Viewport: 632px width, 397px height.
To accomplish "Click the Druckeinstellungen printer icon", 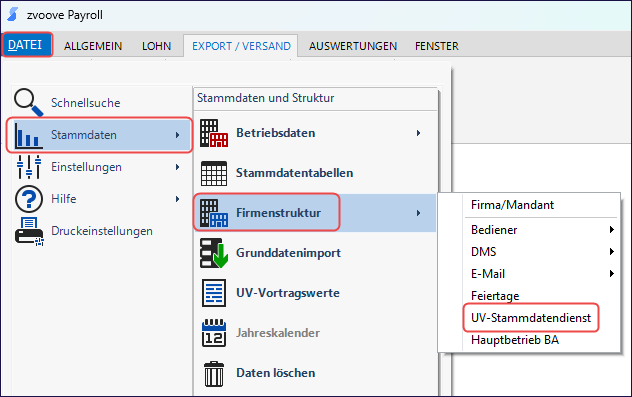I will click(29, 231).
